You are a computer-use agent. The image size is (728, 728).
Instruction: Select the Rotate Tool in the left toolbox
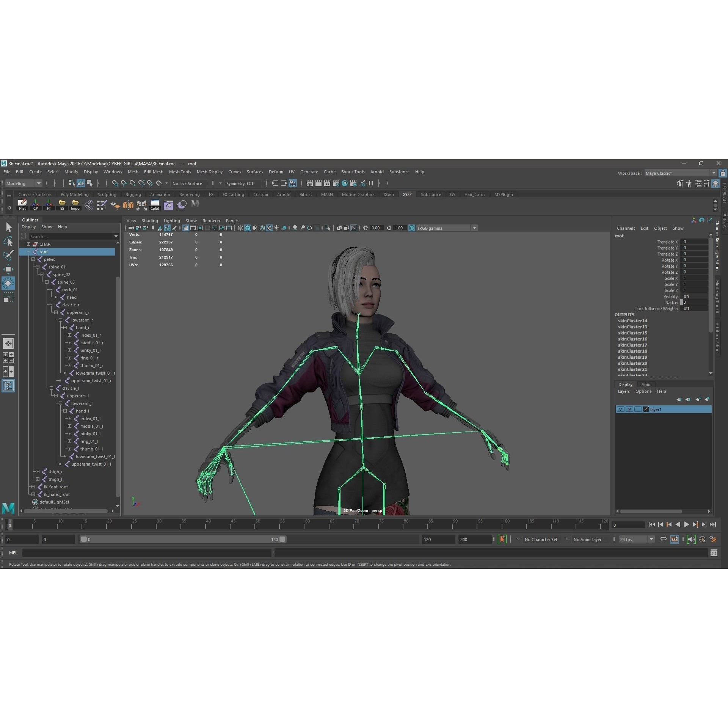[8, 283]
